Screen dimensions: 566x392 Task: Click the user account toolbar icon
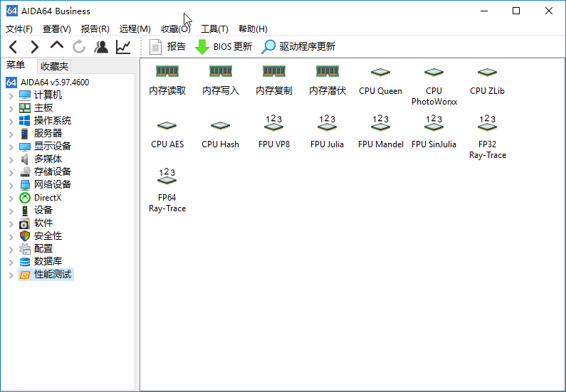tap(101, 47)
